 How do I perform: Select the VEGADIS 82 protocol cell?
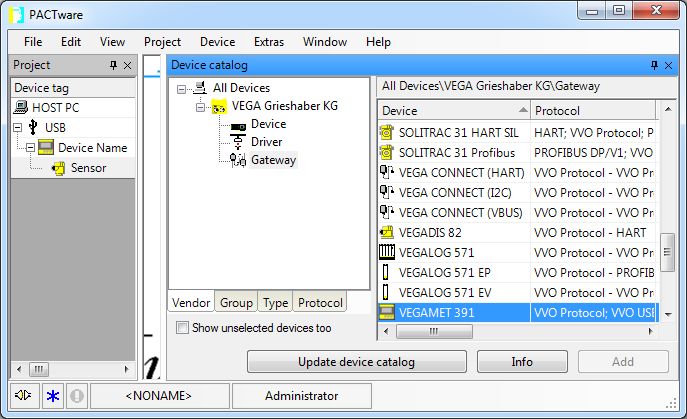coord(593,232)
